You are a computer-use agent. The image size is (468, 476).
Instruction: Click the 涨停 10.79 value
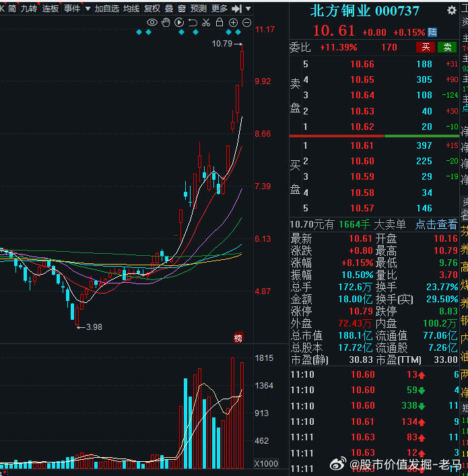[x=361, y=311]
